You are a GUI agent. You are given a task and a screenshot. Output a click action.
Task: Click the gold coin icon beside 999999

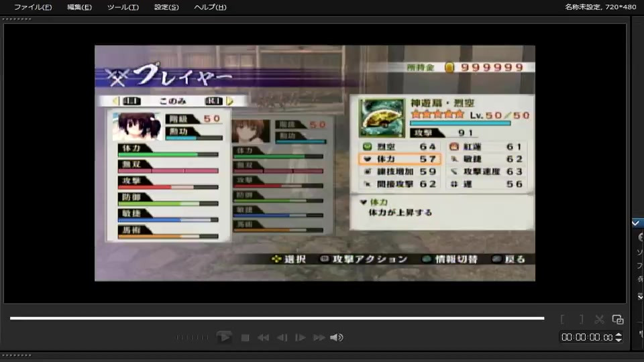pos(449,67)
